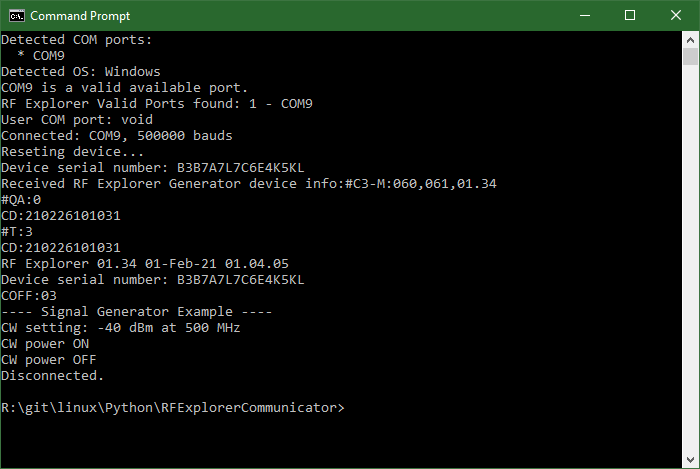Click the 'User COM port: void' line
The image size is (700, 469).
point(76,120)
